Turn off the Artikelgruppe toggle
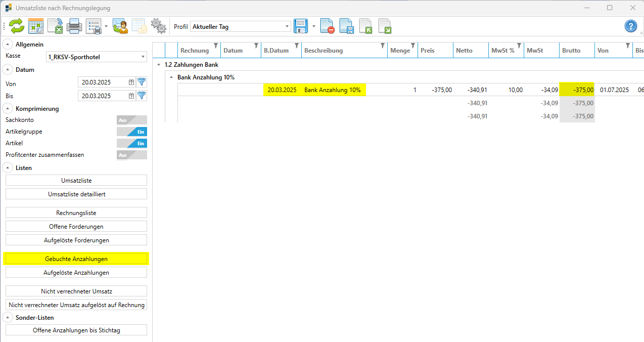The width and height of the screenshot is (644, 342). [x=131, y=132]
